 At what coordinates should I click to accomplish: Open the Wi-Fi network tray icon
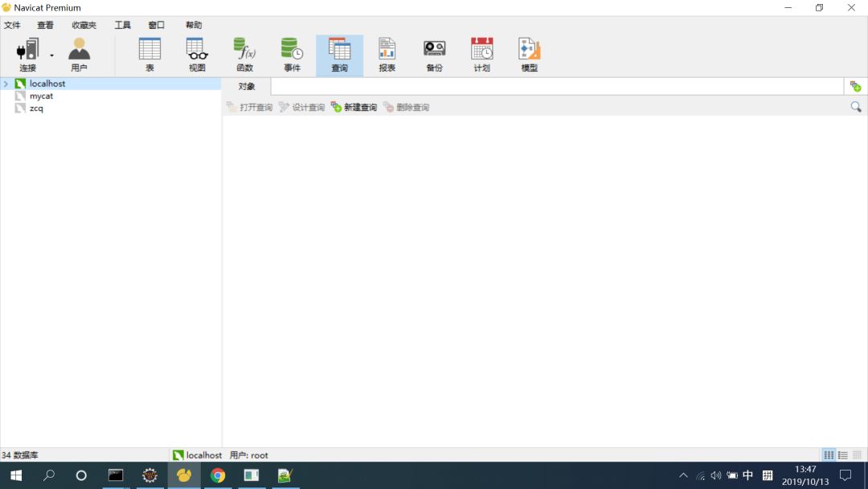coord(700,475)
